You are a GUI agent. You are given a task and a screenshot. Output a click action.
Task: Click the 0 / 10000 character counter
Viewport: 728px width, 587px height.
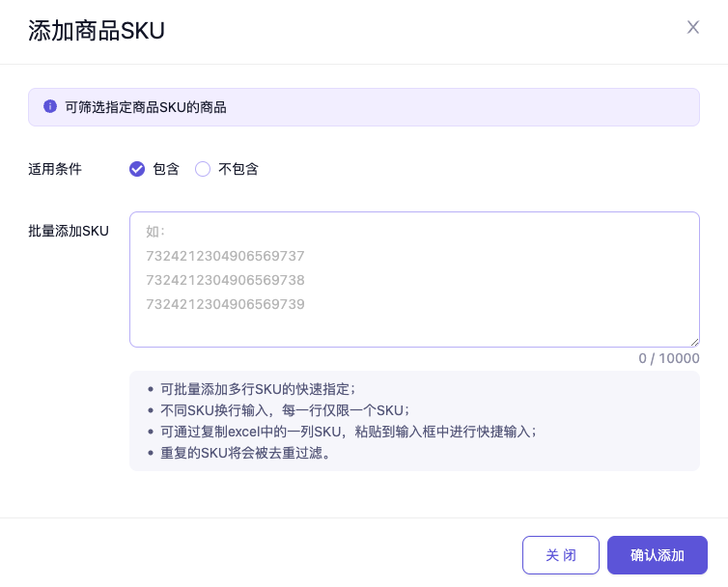tap(668, 358)
